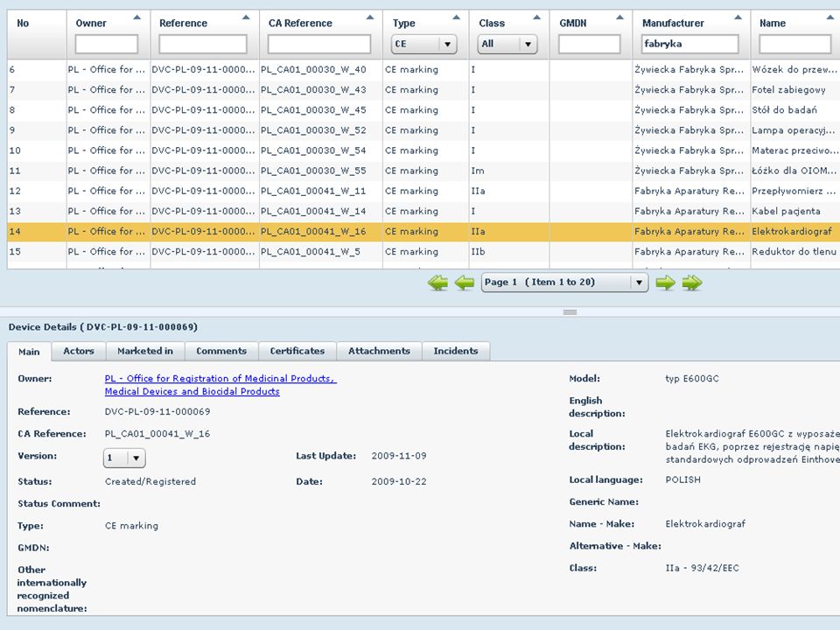The image size is (840, 630).
Task: Select row PL_CA01_00030_W_43
Action: 423,90
